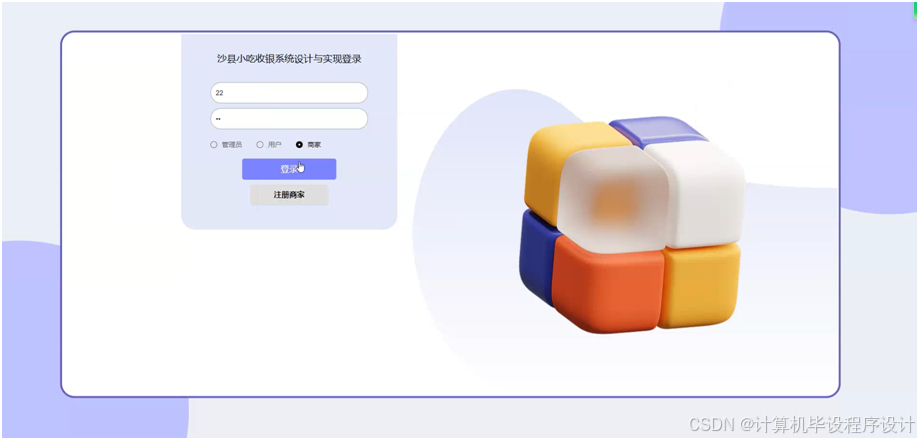The height and width of the screenshot is (440, 919).
Task: Click the dark blue cube block
Action: [535, 254]
